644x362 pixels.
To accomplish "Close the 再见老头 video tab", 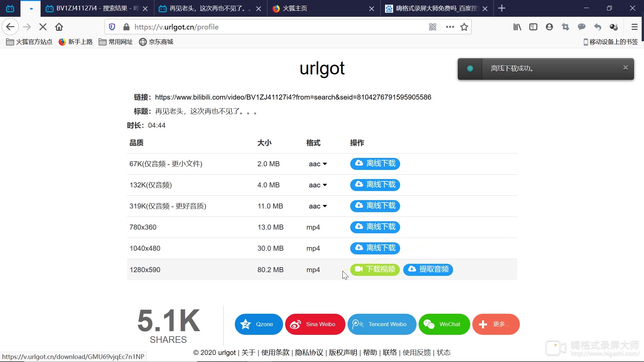I will click(259, 9).
